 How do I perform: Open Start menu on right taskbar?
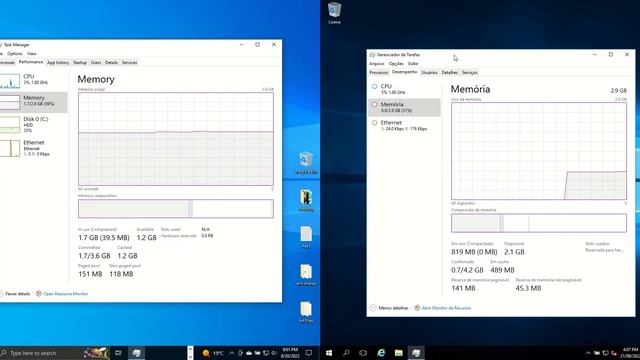coord(329,353)
